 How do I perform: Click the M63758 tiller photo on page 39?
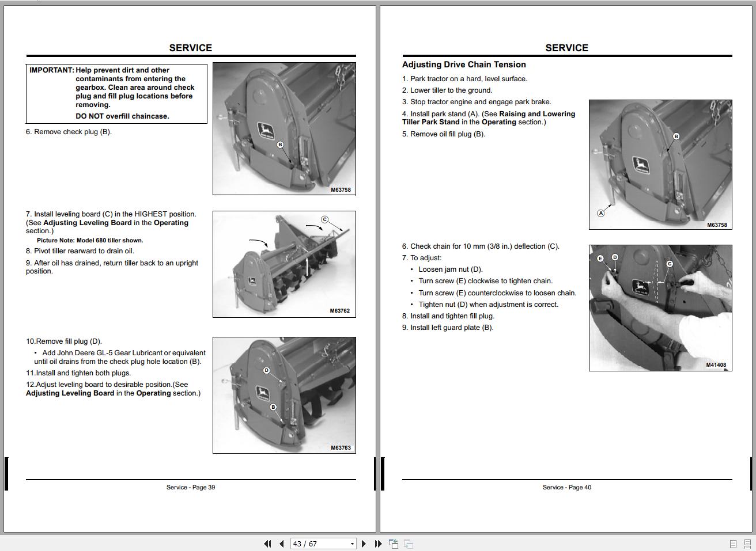pyautogui.click(x=284, y=128)
